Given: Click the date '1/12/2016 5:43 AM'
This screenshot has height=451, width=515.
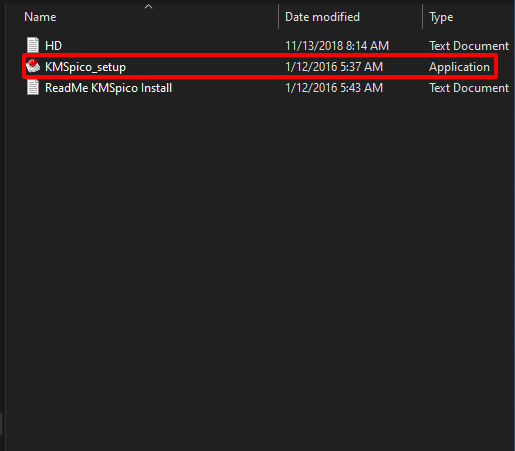Looking at the screenshot, I should click(x=334, y=88).
